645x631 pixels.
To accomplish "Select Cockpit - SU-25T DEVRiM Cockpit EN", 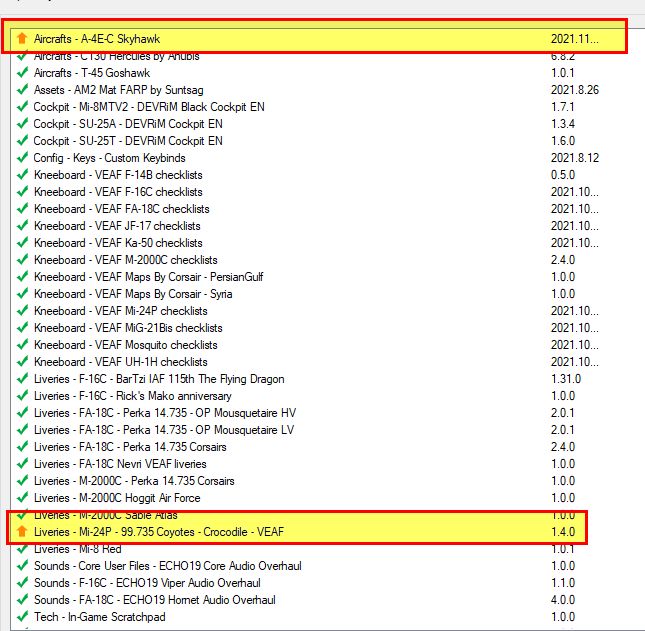I will tap(128, 141).
